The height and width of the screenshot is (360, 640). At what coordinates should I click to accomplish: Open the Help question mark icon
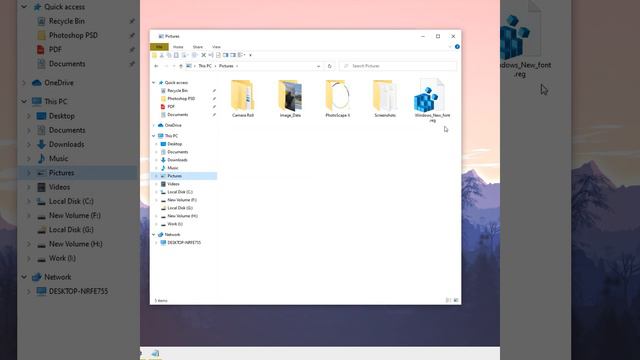tap(457, 47)
